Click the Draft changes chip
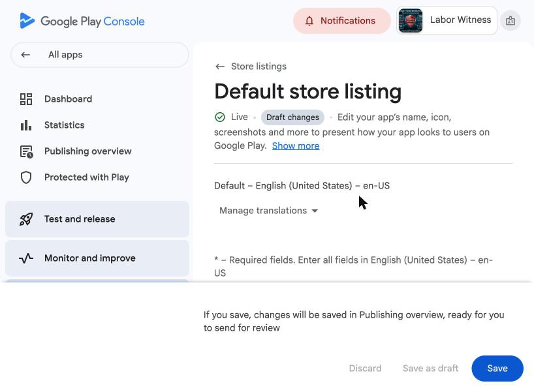Viewport: 534px width, 392px height. pyautogui.click(x=292, y=117)
